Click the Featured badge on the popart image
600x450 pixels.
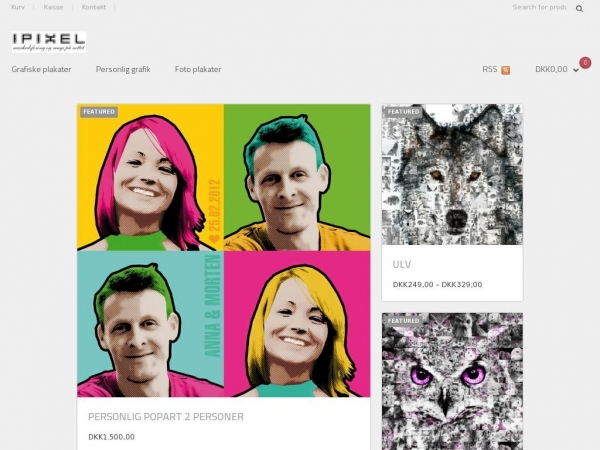coord(99,112)
